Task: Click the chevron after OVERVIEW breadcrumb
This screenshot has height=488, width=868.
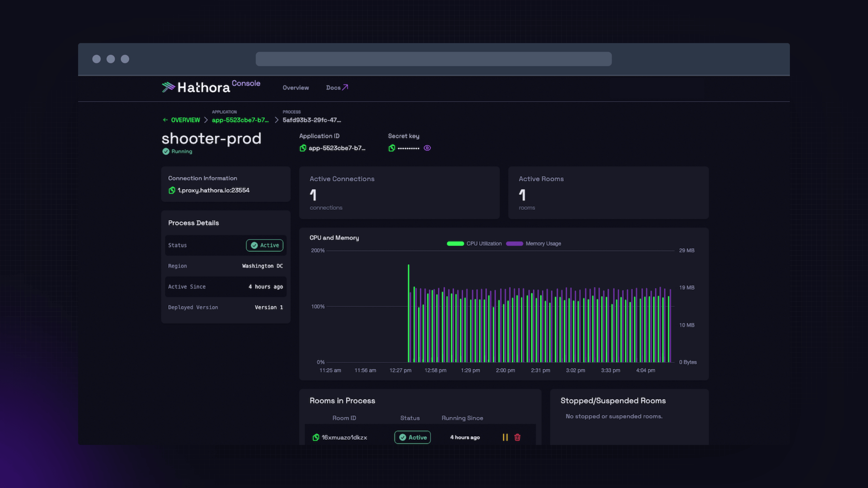Action: 206,120
